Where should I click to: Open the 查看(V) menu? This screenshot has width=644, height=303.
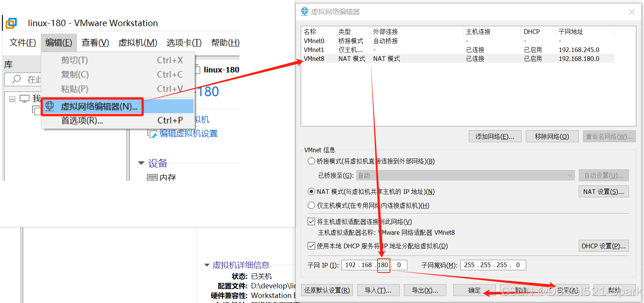coord(95,42)
